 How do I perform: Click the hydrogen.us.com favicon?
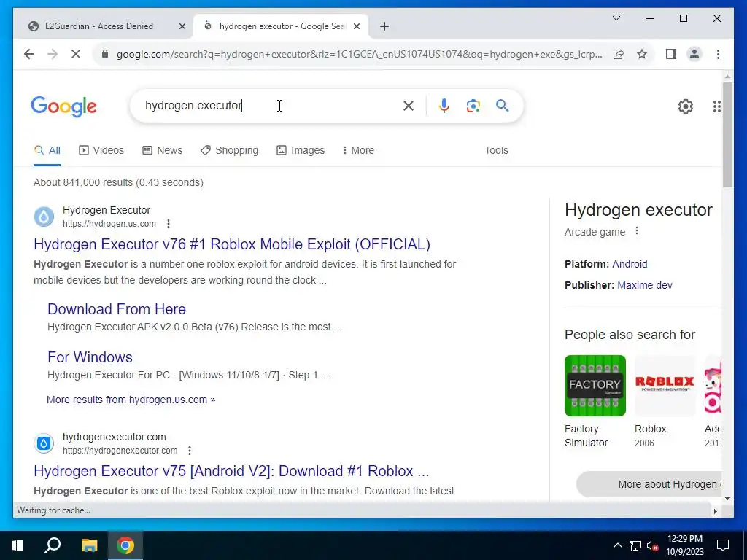click(44, 217)
